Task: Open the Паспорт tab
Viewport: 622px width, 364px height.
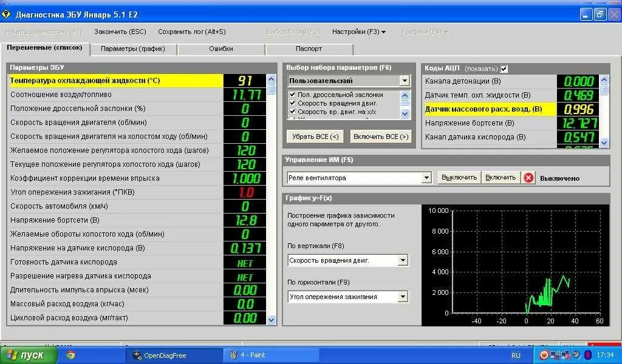Action: click(309, 49)
